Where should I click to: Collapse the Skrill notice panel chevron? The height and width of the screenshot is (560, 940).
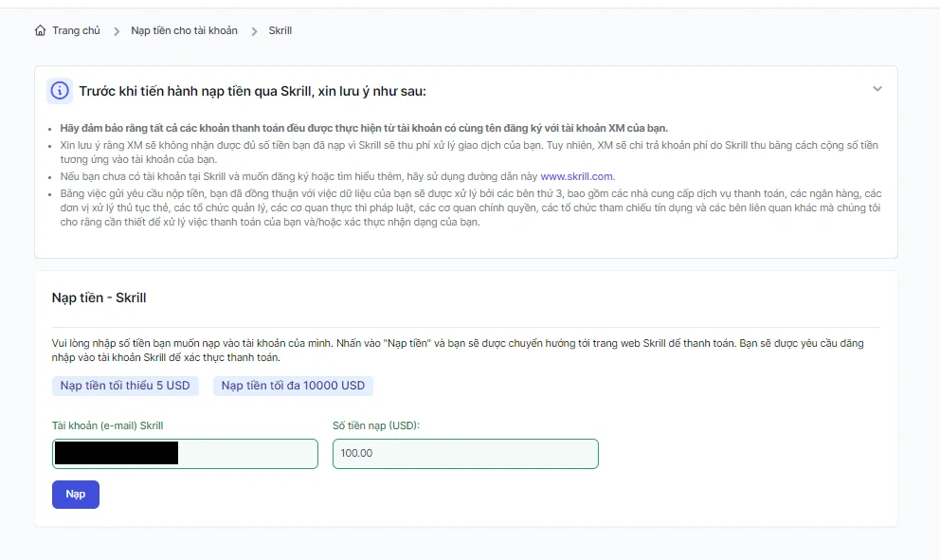[877, 89]
